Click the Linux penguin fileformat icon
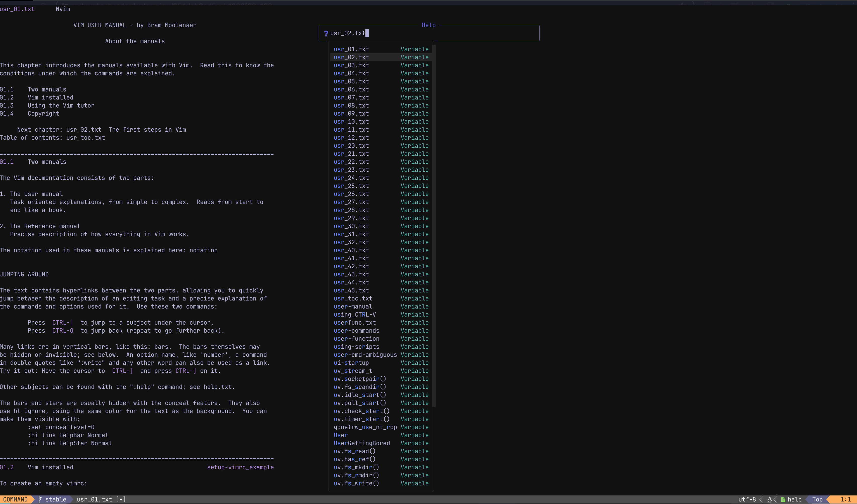 (770, 499)
